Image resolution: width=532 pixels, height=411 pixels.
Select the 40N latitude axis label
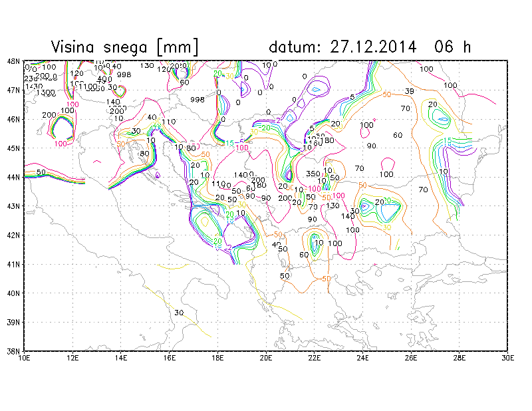coord(13,293)
